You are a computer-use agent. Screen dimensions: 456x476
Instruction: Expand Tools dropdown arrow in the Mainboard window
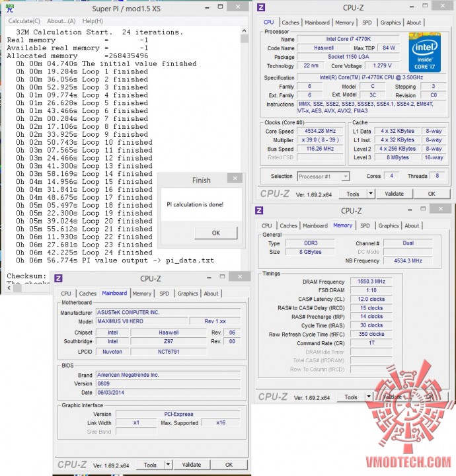coord(168,465)
